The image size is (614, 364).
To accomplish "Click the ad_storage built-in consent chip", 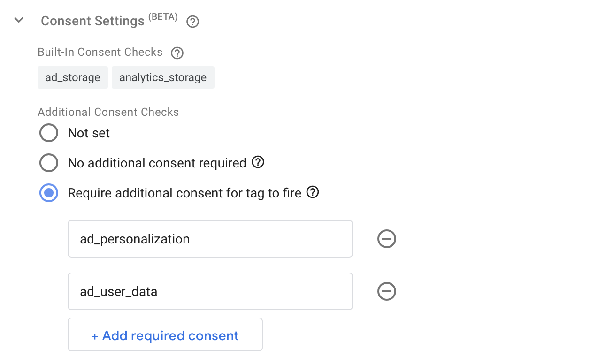I will tap(72, 77).
